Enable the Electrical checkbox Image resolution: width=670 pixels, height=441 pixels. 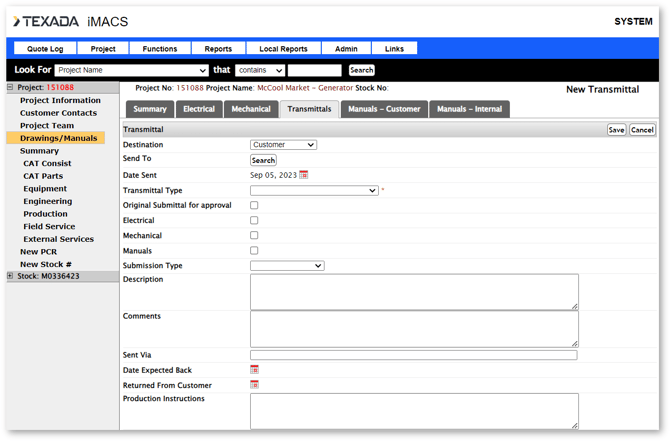coord(254,220)
